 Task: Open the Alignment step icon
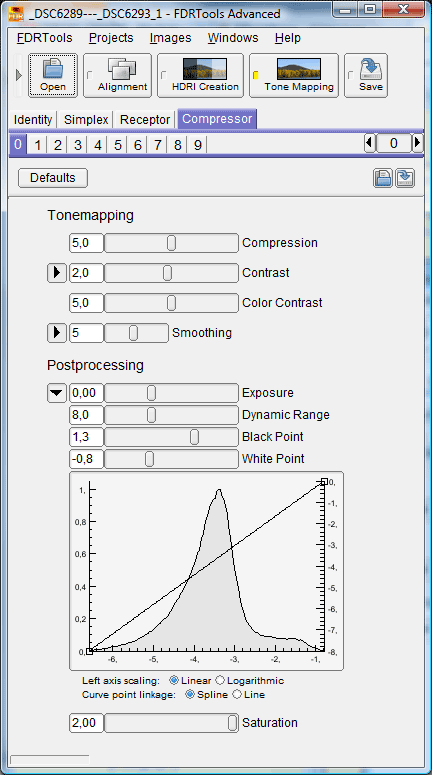point(118,75)
